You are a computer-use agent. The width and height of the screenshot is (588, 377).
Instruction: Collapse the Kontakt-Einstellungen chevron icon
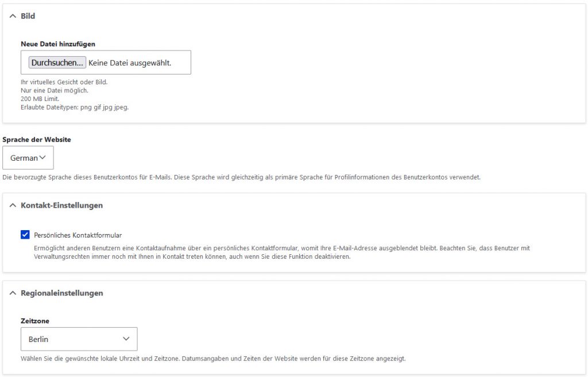click(x=13, y=205)
